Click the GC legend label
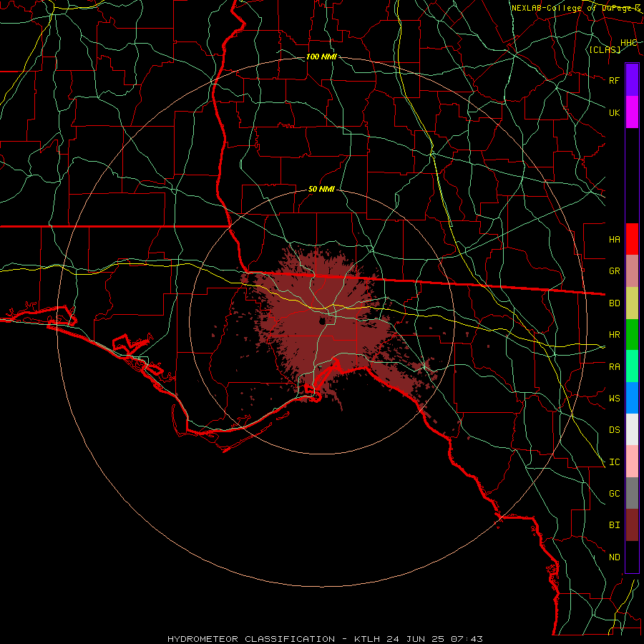Viewport: 644px width, 644px height. [614, 494]
